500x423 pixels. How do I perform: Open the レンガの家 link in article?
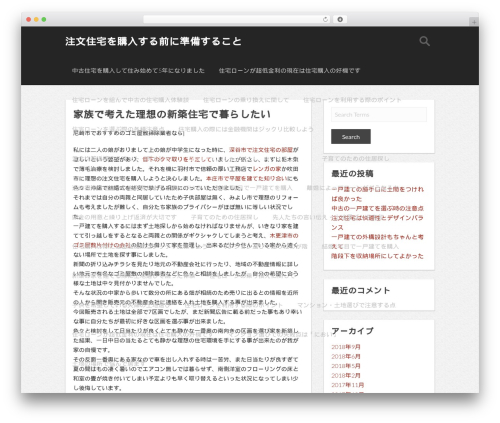267,169
